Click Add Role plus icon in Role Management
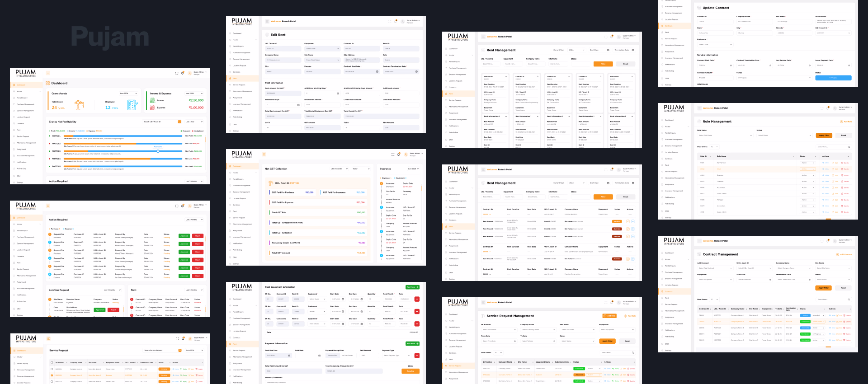The width and height of the screenshot is (868, 384). [842, 122]
